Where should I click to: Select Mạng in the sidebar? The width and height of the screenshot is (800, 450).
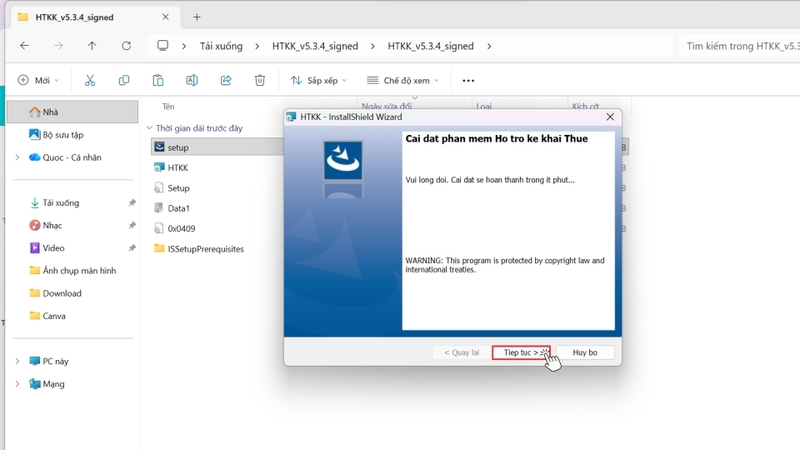(x=53, y=384)
